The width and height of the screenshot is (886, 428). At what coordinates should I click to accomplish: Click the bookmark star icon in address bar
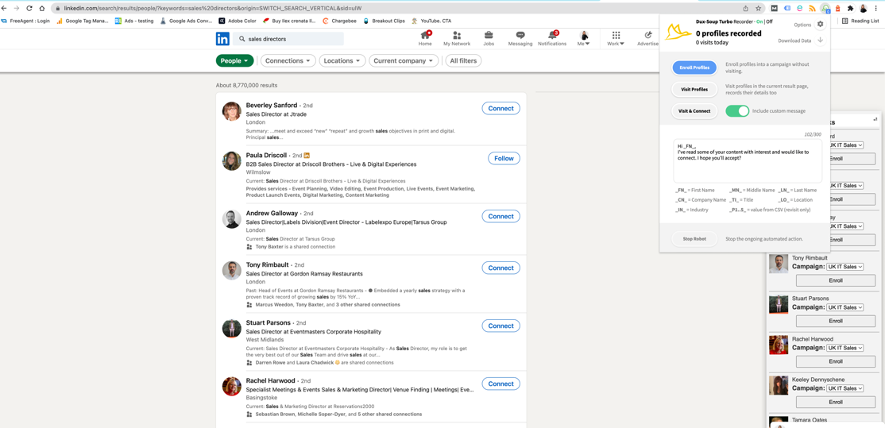coord(758,8)
